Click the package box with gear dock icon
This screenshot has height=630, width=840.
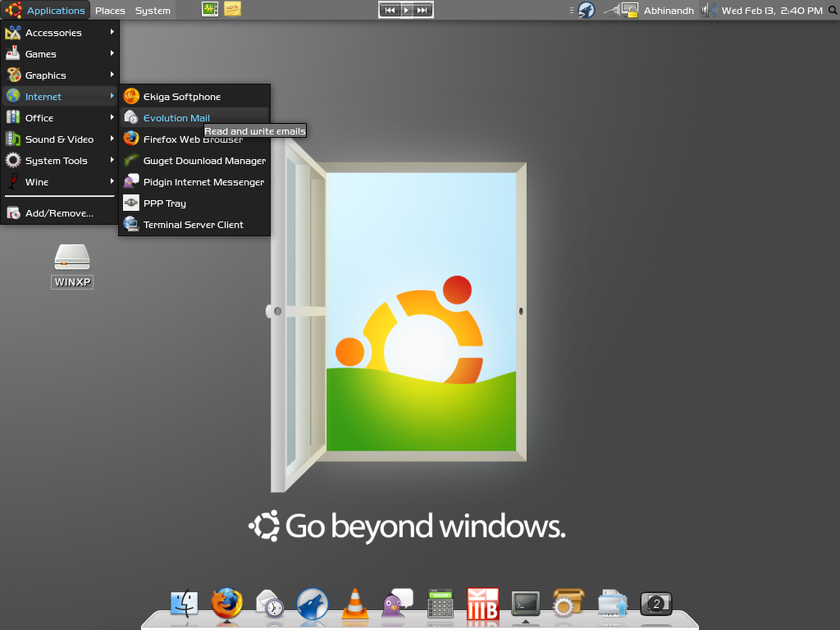[568, 605]
